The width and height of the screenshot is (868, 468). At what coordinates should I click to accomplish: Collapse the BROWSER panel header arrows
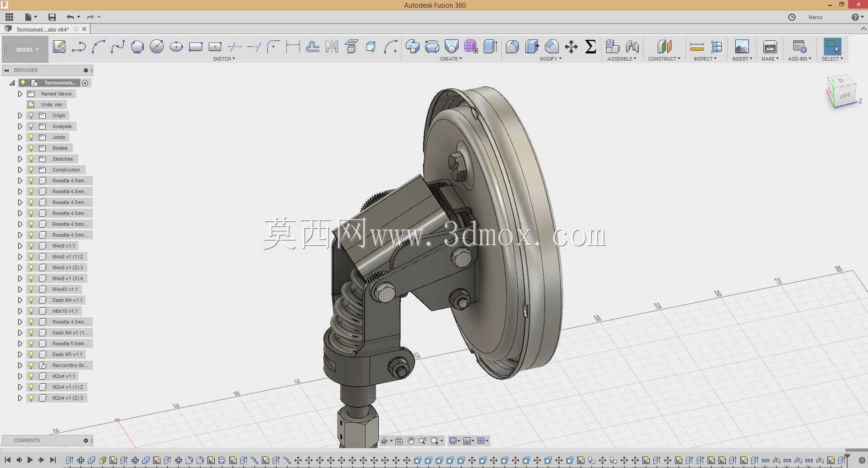(x=7, y=70)
